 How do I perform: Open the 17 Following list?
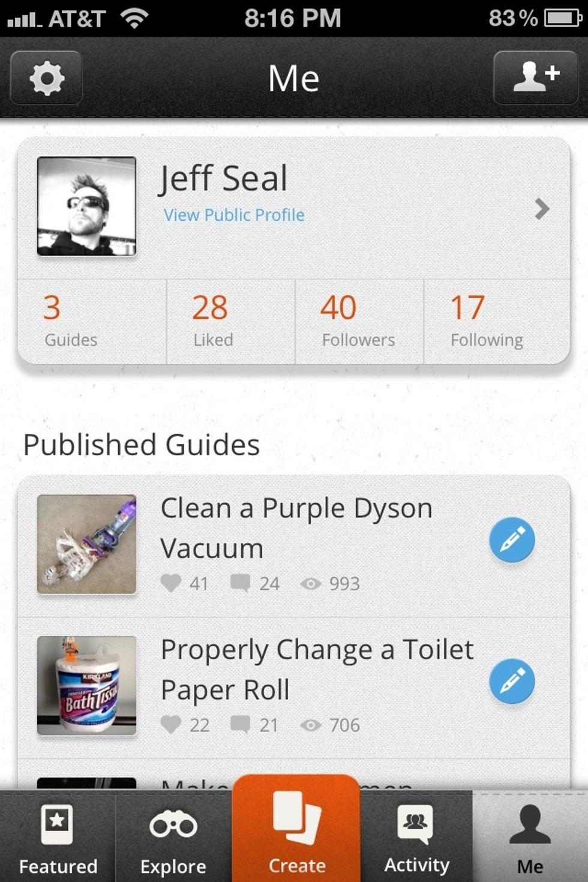(487, 322)
